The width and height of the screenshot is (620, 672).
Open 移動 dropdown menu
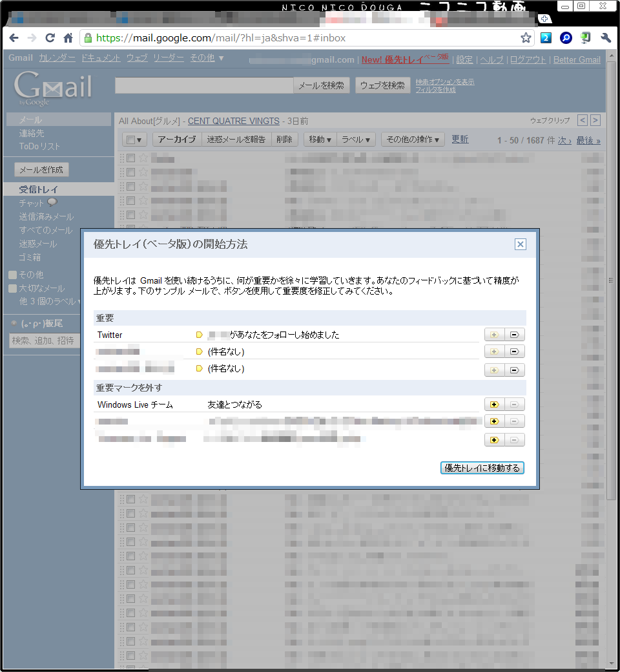click(x=320, y=140)
